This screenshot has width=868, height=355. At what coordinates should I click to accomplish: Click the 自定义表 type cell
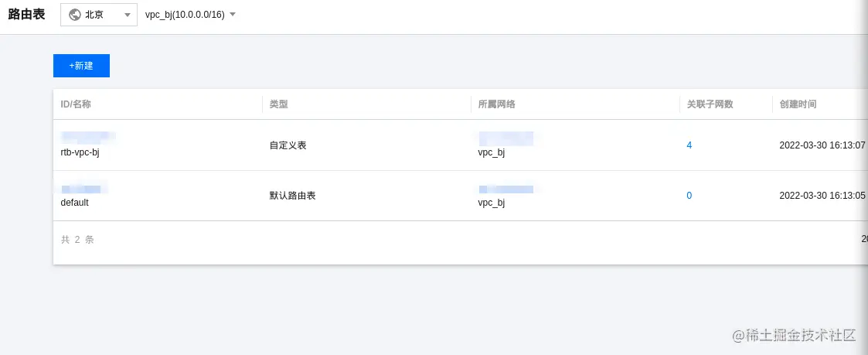(288, 145)
